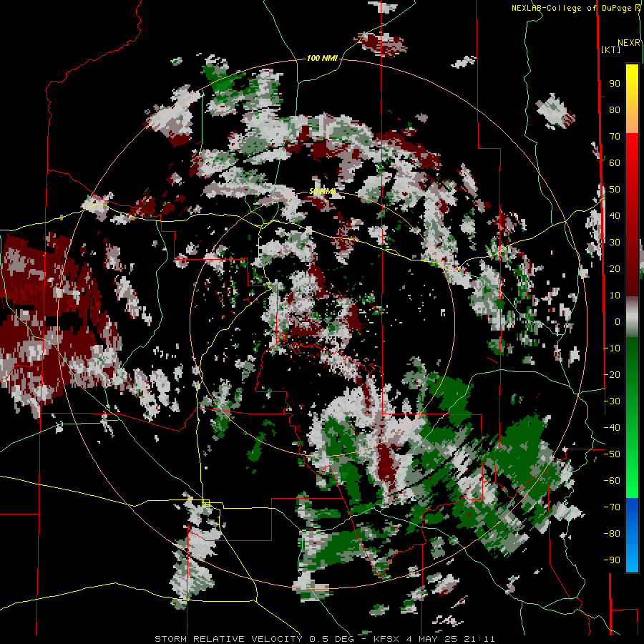Image resolution: width=644 pixels, height=644 pixels.
Task: Select the positive 30 scale value
Action: (x=615, y=243)
